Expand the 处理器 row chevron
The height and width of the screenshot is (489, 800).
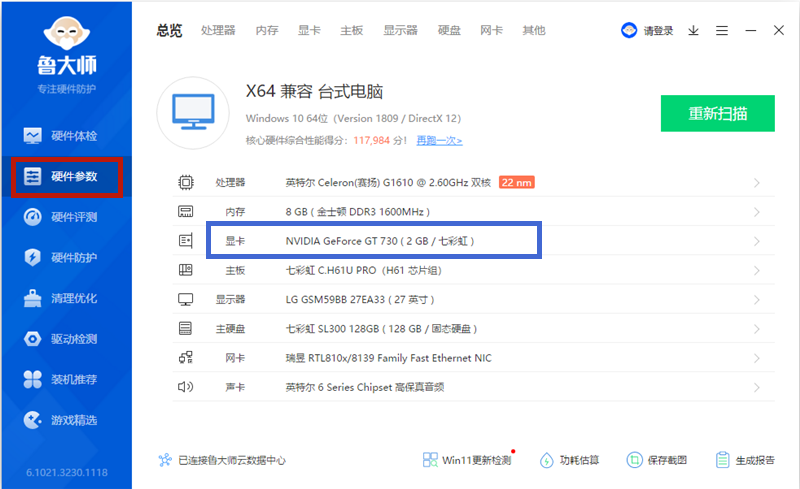(757, 183)
